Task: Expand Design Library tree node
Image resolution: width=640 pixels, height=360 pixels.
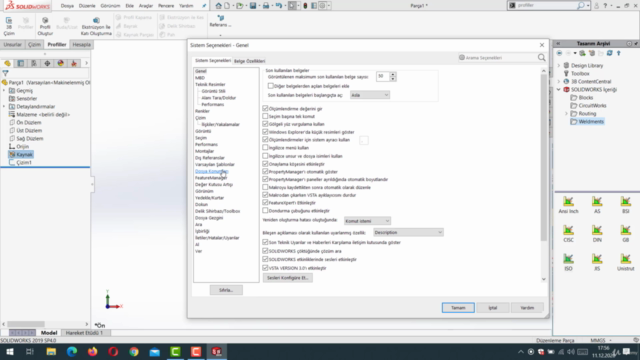Action: click(x=559, y=65)
